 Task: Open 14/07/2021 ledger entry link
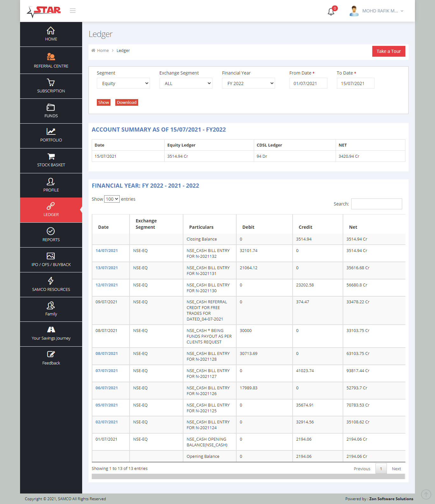pos(107,251)
